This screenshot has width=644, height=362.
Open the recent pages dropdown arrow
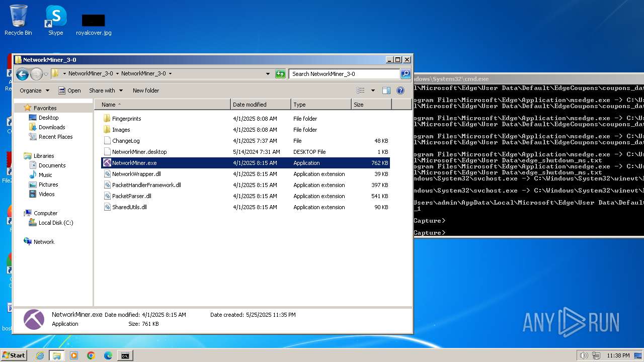[46, 74]
